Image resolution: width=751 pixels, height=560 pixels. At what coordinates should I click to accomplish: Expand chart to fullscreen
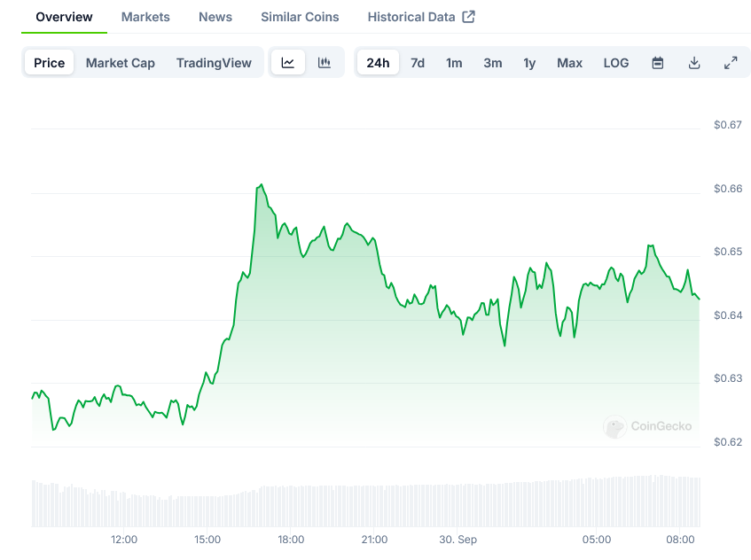pyautogui.click(x=731, y=63)
